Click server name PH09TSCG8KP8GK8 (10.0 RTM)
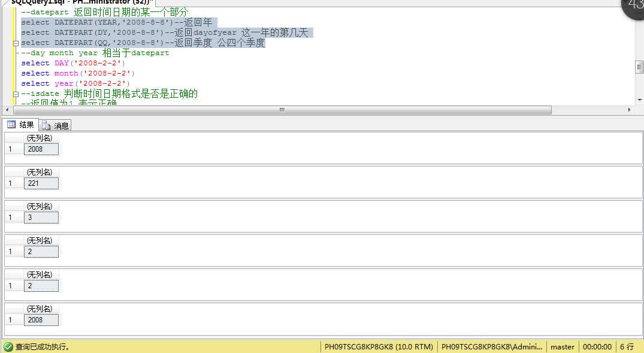Image resolution: width=644 pixels, height=353 pixels. [x=379, y=347]
